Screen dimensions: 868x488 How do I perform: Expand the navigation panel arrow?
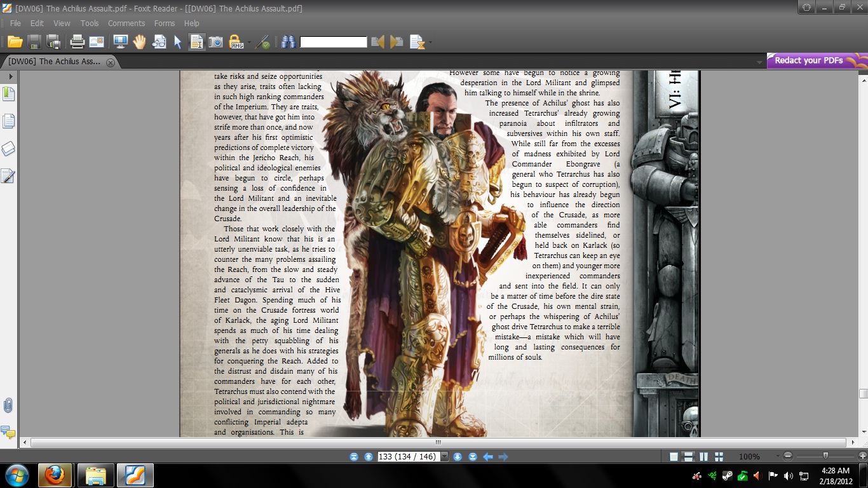(10, 76)
